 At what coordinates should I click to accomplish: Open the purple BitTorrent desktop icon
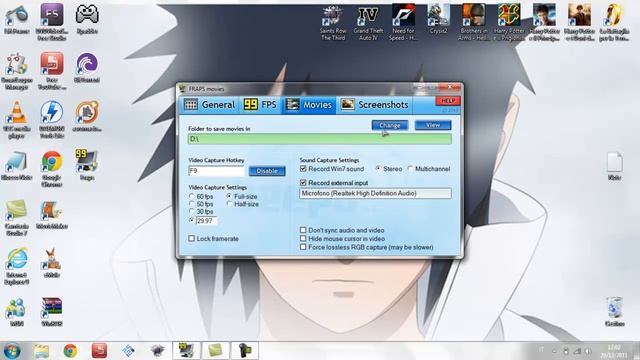87,64
